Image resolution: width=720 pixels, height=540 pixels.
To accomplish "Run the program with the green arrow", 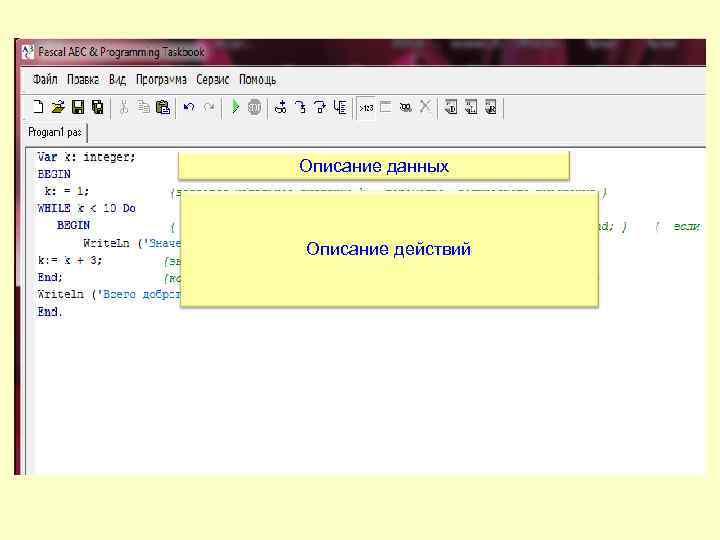I will (235, 107).
